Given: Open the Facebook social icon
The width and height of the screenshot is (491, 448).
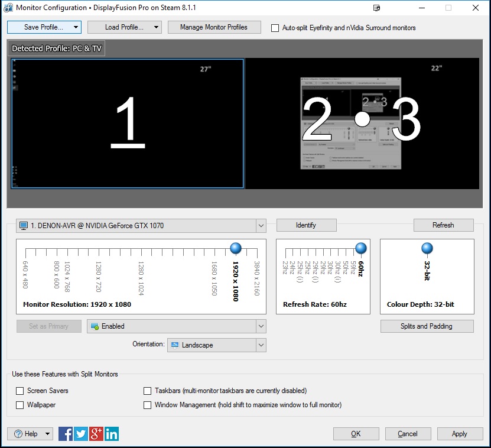Looking at the screenshot, I should (x=66, y=434).
